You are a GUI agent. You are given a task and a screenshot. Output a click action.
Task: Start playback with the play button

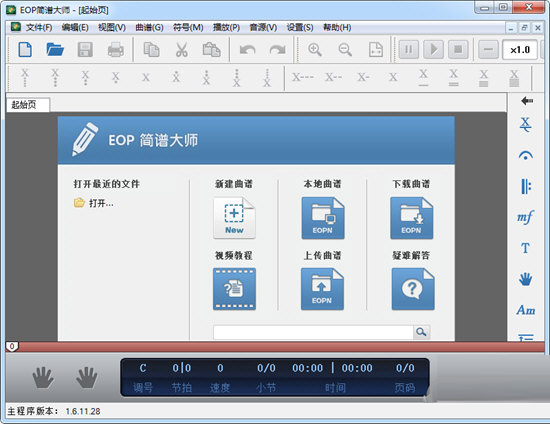[434, 49]
